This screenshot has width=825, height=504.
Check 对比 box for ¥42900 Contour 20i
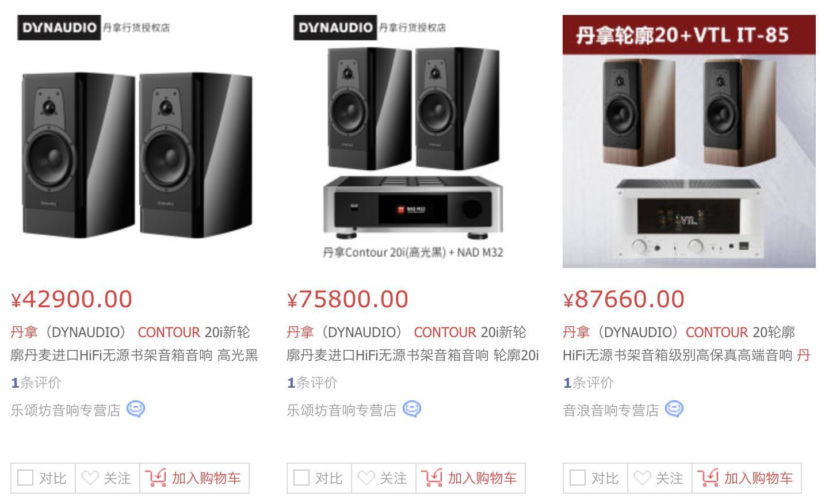coord(25,478)
